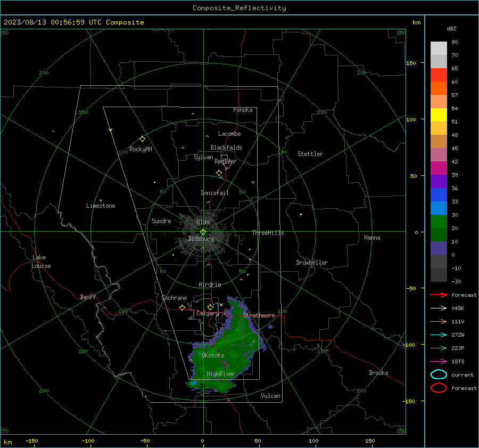Click the -150 tick on bottom km axis

coord(32,441)
